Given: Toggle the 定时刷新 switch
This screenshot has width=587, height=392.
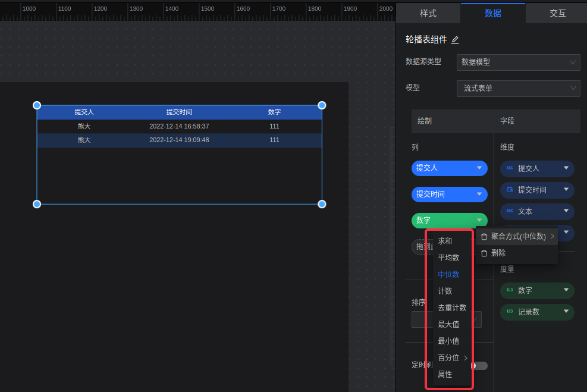Looking at the screenshot, I should pos(479,365).
